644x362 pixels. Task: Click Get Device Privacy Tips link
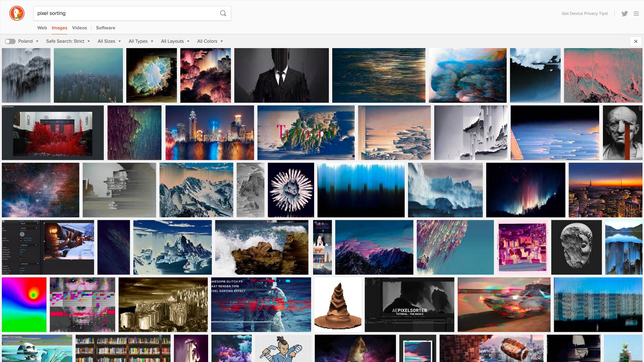tap(585, 14)
